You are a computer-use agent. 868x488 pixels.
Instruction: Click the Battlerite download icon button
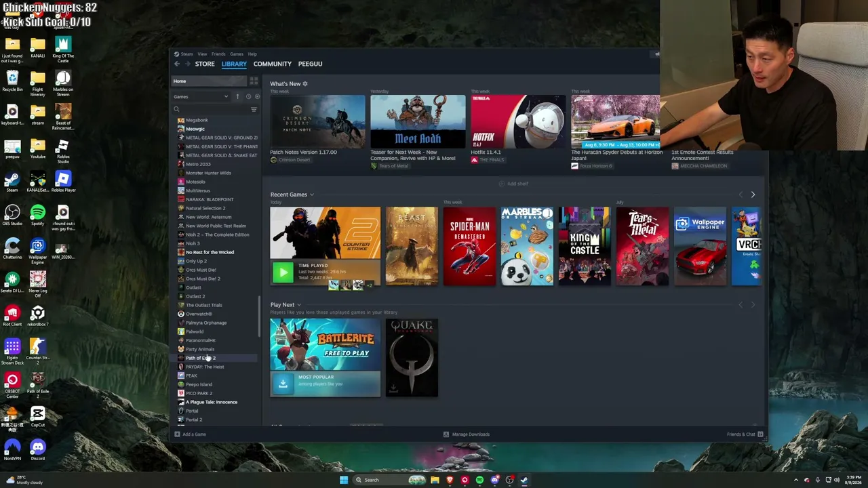[x=283, y=384]
